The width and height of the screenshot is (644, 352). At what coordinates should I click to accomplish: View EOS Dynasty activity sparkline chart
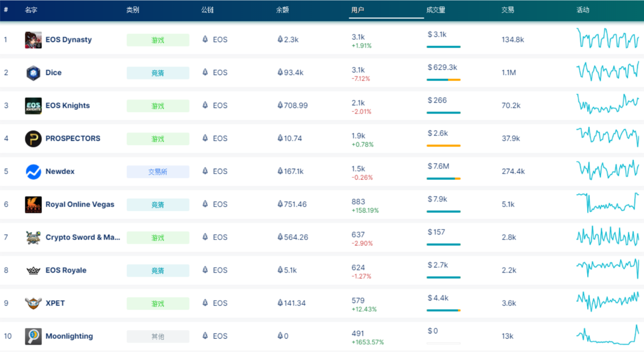pos(608,38)
